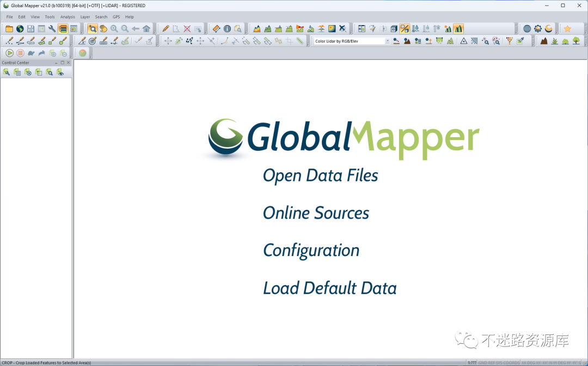Click the triangle Lidar tool icon

point(463,41)
